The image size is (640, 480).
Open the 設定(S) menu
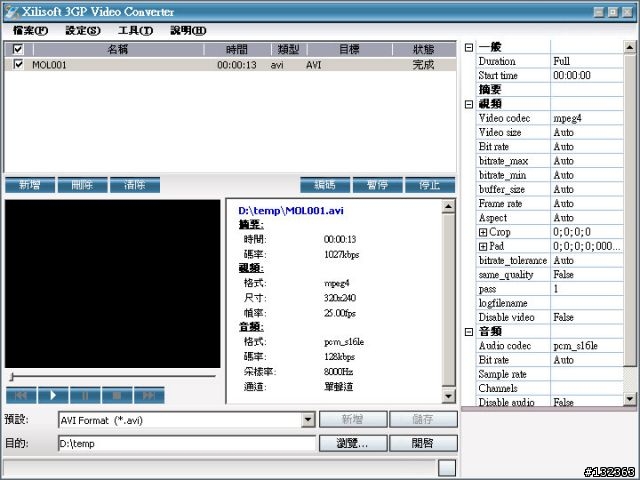click(83, 31)
